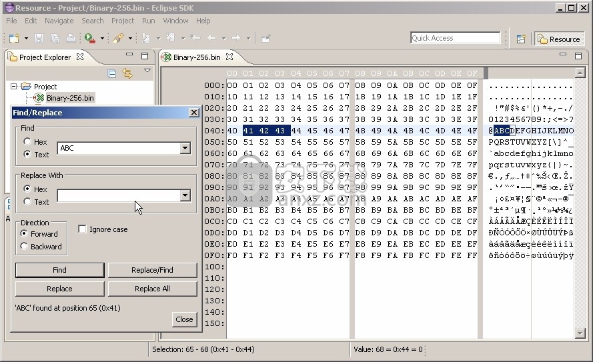Select Text radio button under Replace With

coord(27,202)
